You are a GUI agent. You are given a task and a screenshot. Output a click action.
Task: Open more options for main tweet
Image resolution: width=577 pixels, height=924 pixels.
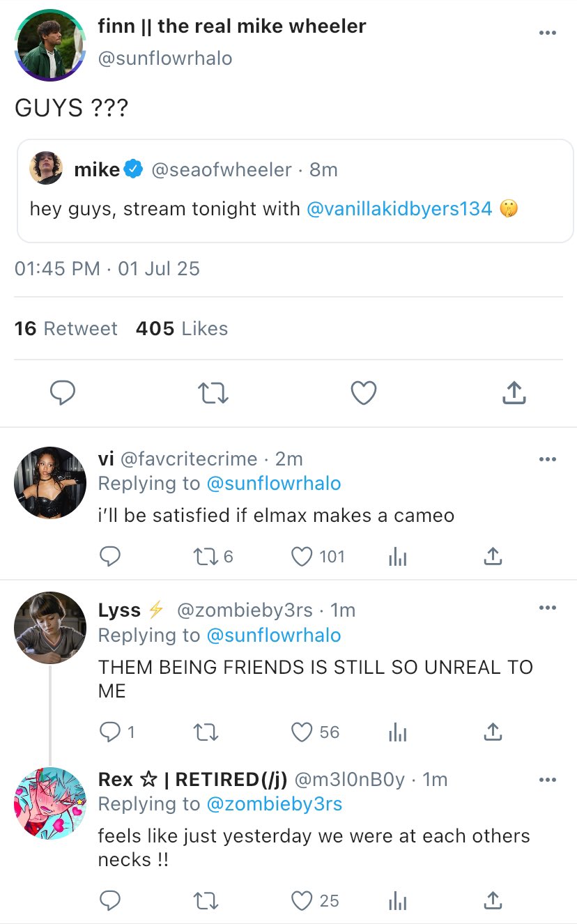pos(548,33)
